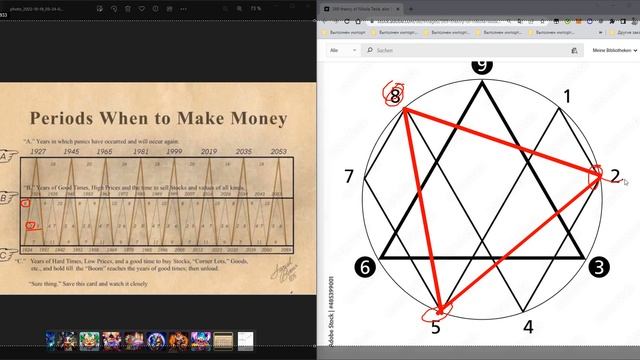Open the green checkmark extension
Image resolution: width=640 pixels, height=360 pixels.
point(567,21)
